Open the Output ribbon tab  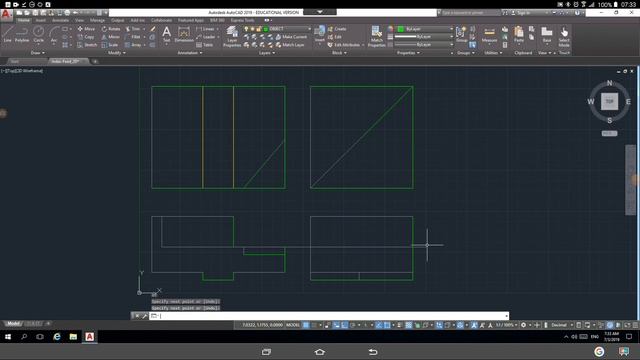tap(118, 20)
